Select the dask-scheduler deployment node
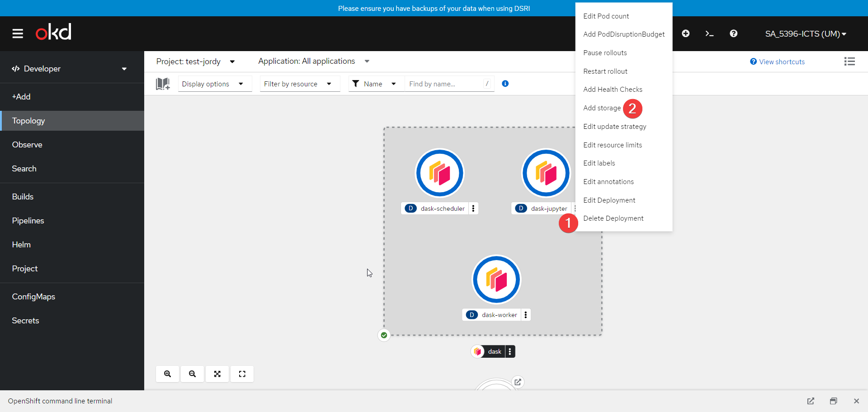Screen dimensions: 868x412 click(x=440, y=173)
